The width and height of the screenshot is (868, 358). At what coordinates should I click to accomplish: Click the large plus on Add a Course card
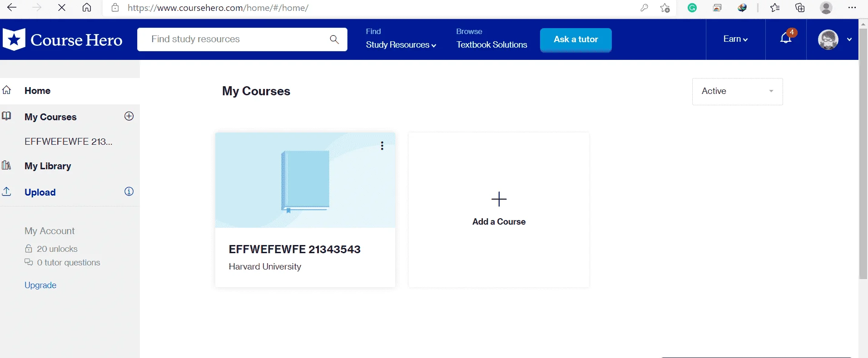pos(499,199)
